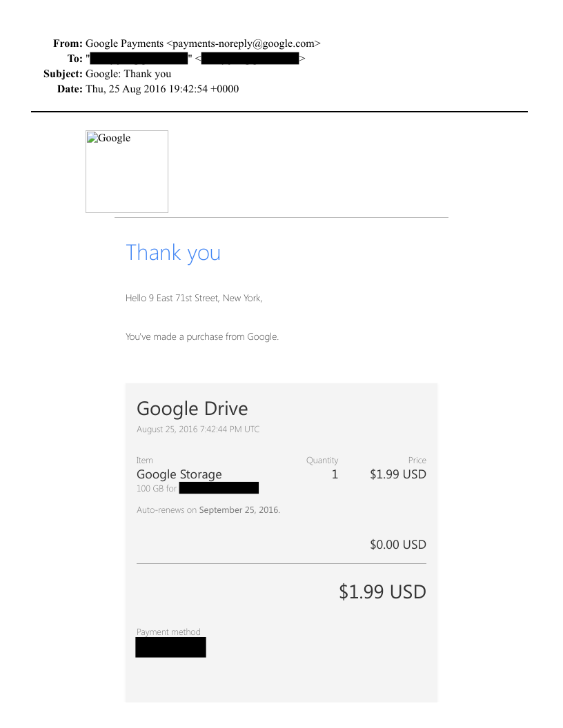This screenshot has height=728, width=563.
Task: Click the $0.00 USD amount
Action: (397, 545)
